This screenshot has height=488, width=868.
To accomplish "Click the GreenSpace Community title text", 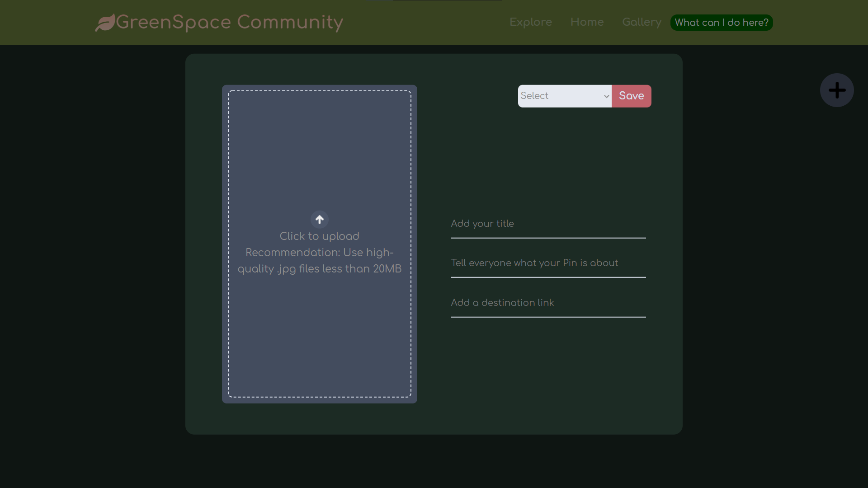I will (x=230, y=22).
